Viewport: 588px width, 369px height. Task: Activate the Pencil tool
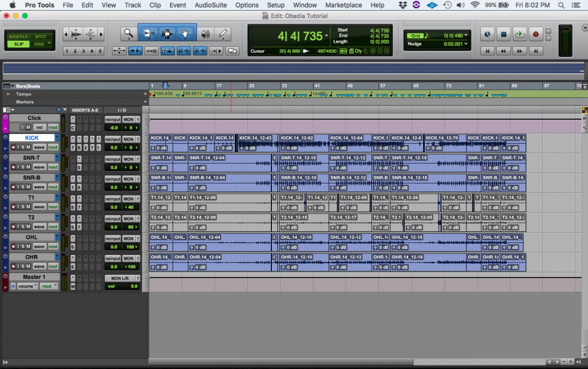click(223, 33)
